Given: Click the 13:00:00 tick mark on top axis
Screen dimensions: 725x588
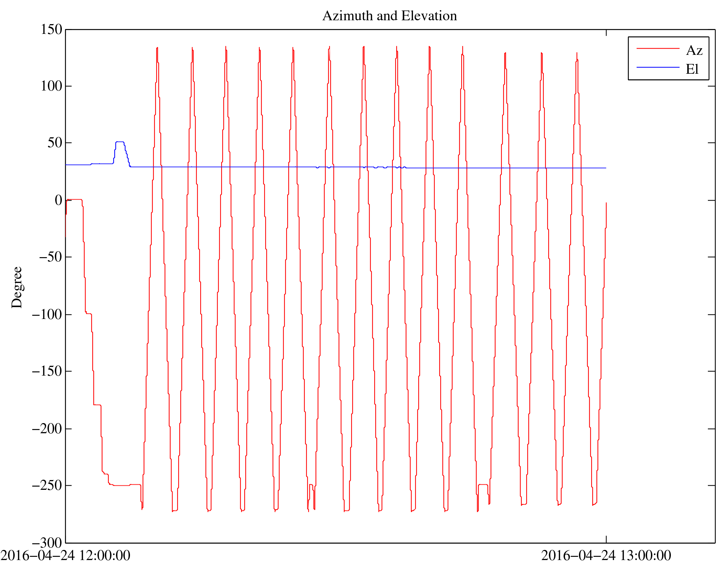Looking at the screenshot, I should [x=606, y=32].
